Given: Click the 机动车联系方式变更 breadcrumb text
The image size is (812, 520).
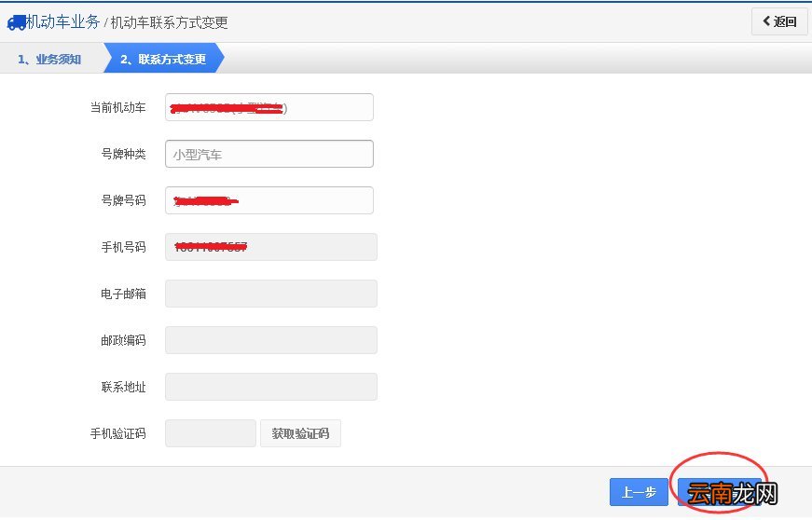Looking at the screenshot, I should coord(170,22).
